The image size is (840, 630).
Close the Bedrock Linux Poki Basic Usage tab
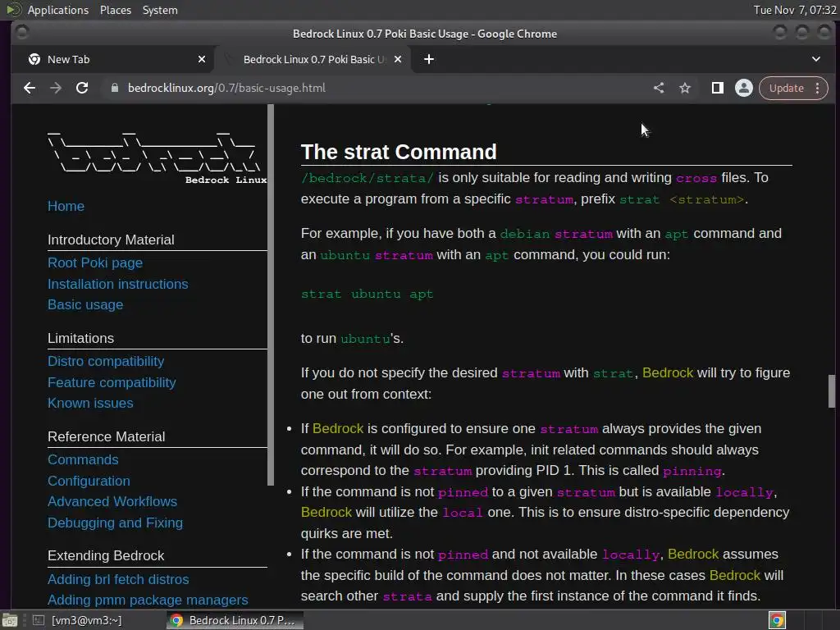pos(398,59)
